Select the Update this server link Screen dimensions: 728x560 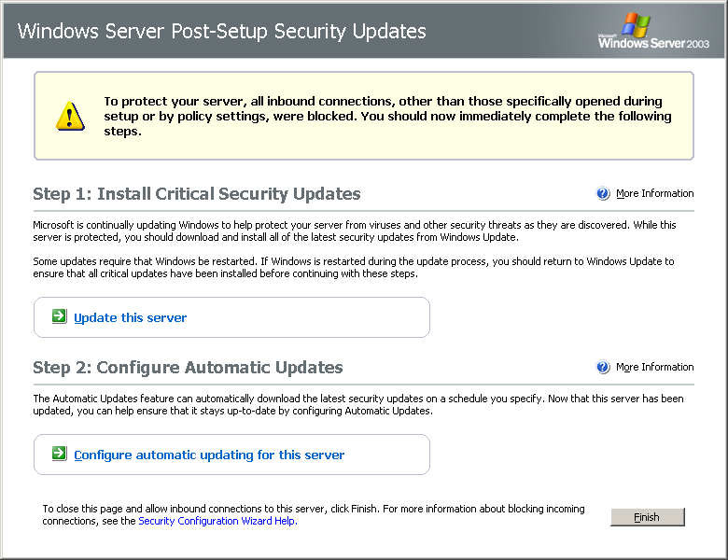pyautogui.click(x=130, y=317)
